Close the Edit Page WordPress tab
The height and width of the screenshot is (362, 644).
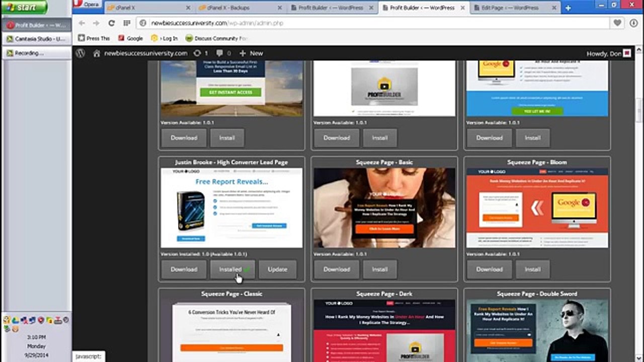tap(553, 8)
